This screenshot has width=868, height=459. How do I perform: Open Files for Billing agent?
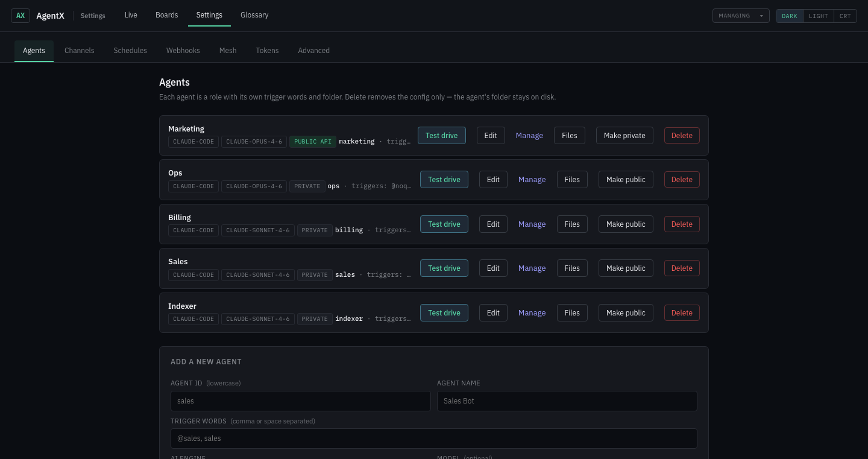572,224
